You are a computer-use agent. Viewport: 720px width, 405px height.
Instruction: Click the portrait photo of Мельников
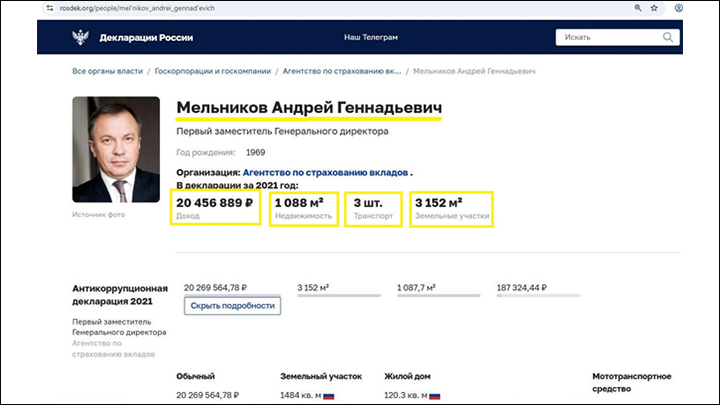pyautogui.click(x=115, y=150)
